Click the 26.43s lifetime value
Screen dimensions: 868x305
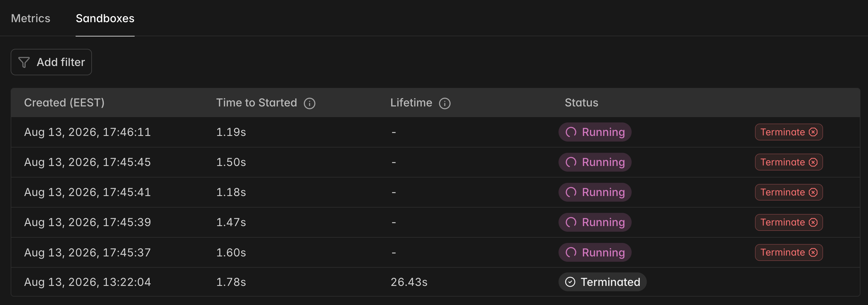click(x=409, y=282)
